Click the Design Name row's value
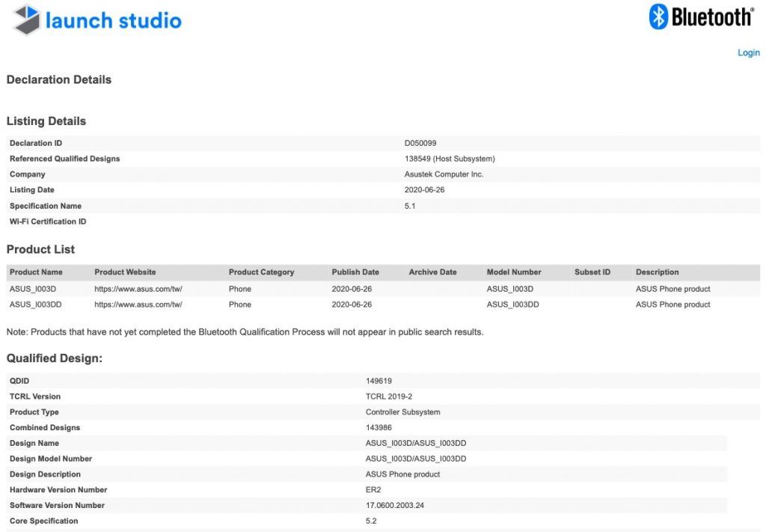Image resolution: width=766 pixels, height=532 pixels. (416, 443)
